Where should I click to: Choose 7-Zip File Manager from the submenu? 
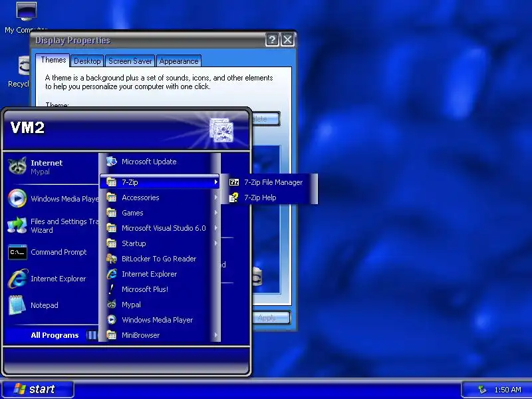point(269,182)
